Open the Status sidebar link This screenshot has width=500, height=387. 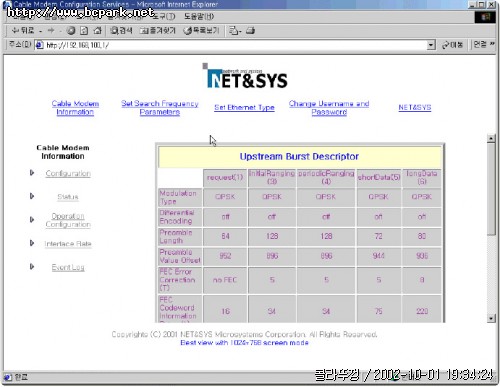68,197
